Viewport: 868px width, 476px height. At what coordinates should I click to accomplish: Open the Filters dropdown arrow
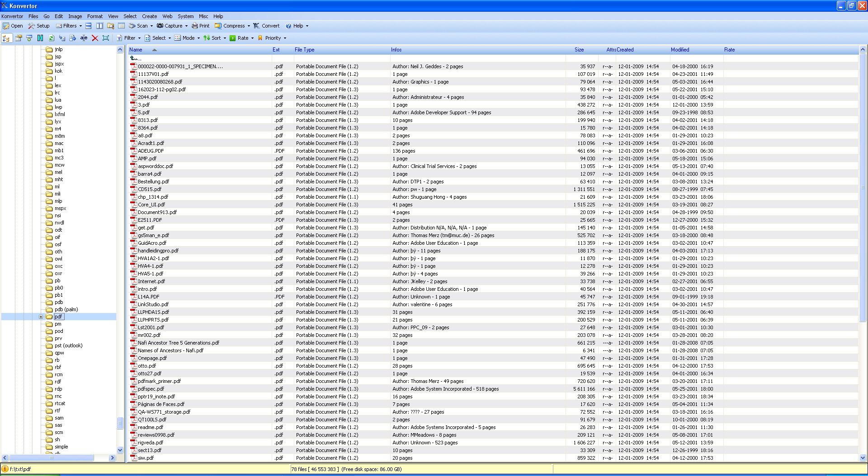click(x=80, y=26)
